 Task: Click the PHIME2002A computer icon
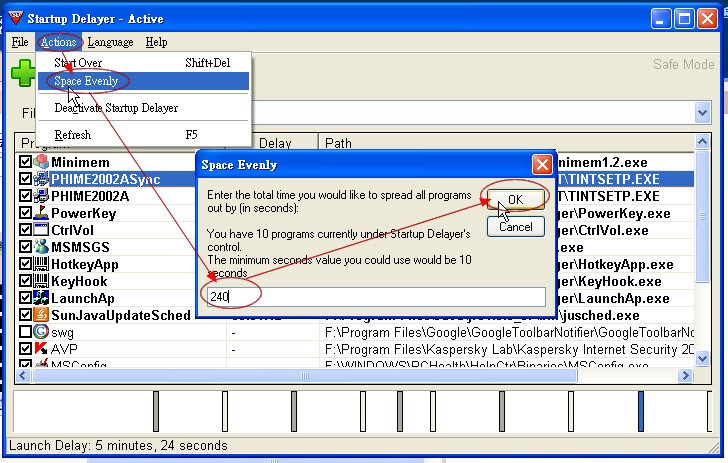(41, 196)
